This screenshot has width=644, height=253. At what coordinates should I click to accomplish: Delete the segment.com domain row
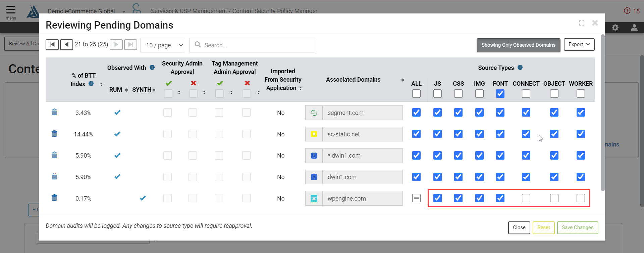(x=54, y=112)
